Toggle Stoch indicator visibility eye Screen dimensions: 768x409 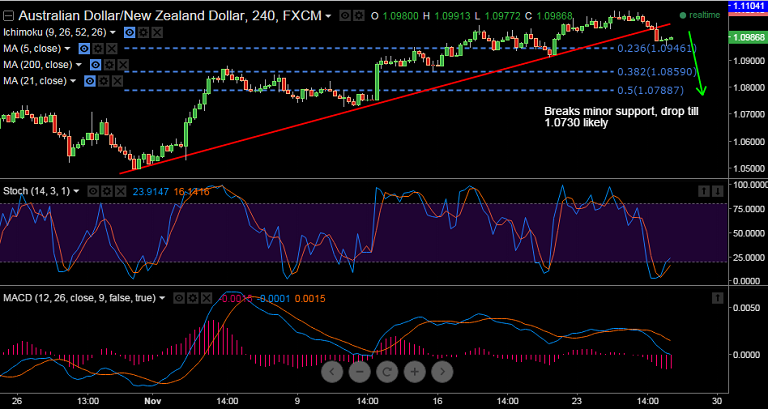[93, 192]
